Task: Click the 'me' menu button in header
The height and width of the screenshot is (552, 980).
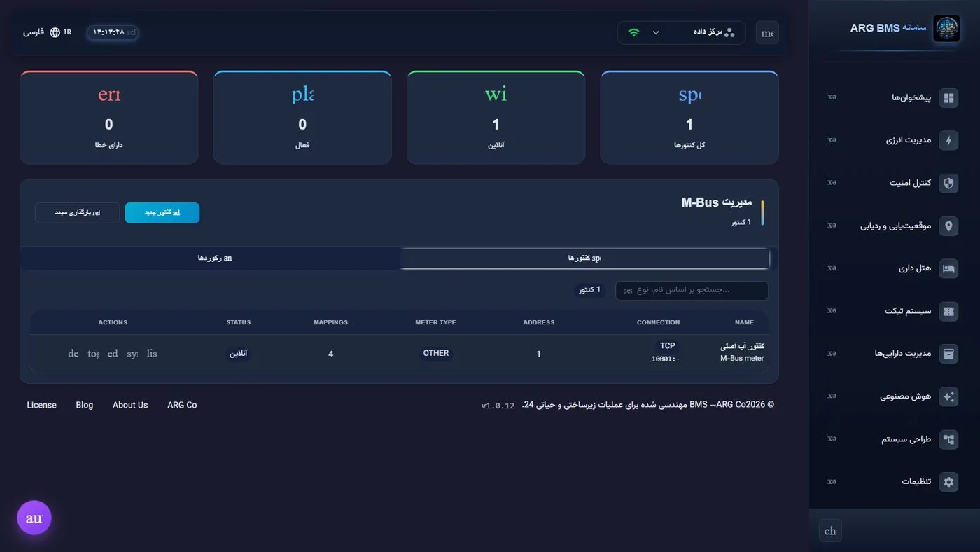Action: click(767, 33)
